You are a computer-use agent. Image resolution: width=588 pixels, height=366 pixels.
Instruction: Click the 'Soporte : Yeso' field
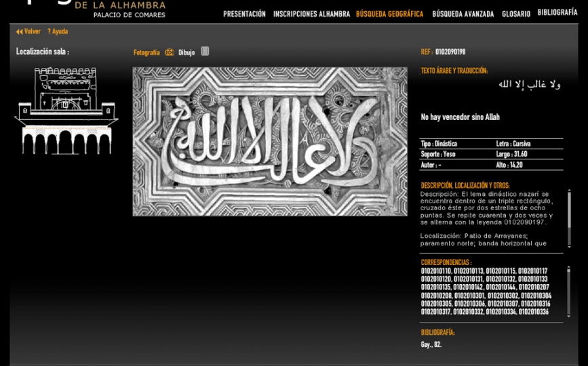click(438, 155)
